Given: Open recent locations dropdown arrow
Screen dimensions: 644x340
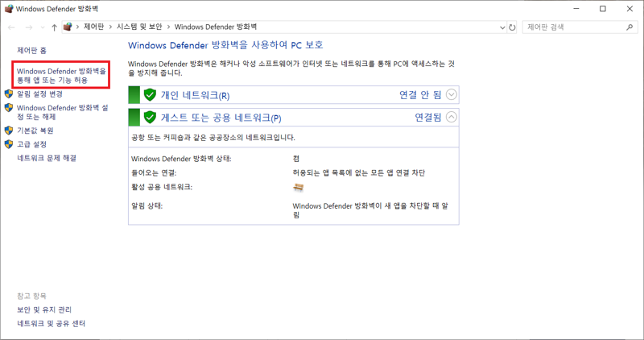Looking at the screenshot, I should pos(43,27).
